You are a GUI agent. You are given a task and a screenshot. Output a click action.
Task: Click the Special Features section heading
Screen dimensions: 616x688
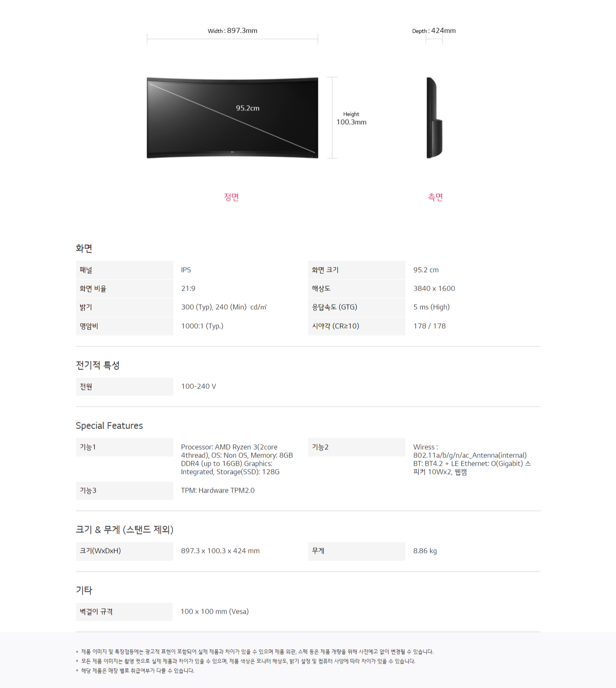pos(109,425)
